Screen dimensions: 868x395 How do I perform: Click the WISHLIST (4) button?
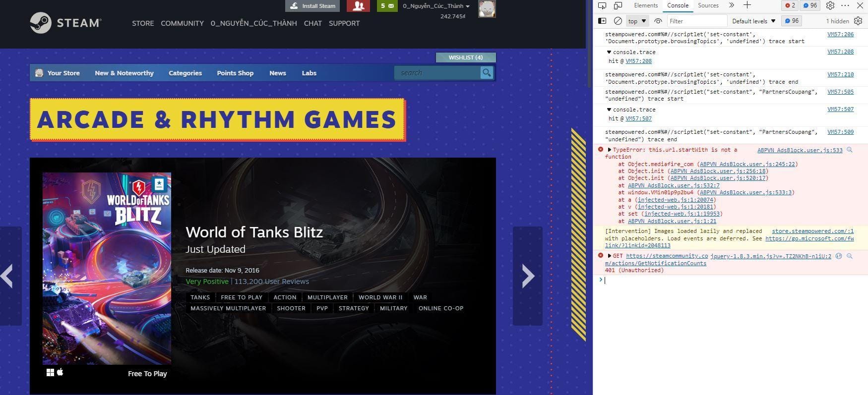[x=466, y=57]
